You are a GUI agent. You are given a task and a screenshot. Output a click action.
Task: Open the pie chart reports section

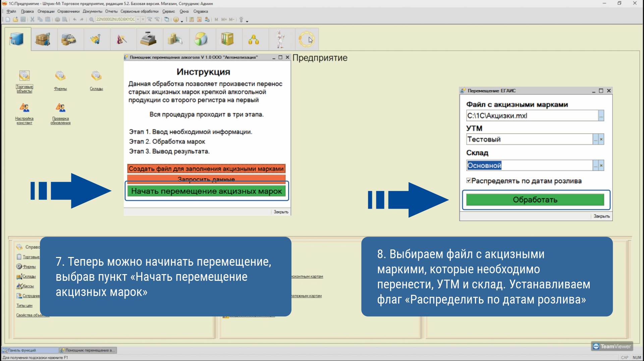(x=201, y=39)
